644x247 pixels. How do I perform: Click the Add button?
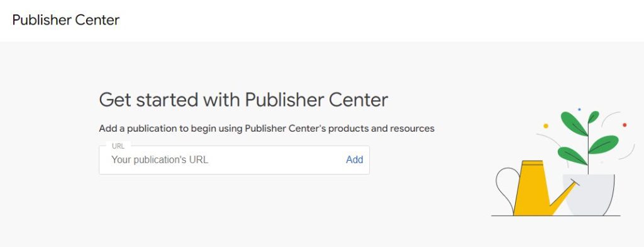click(x=355, y=159)
